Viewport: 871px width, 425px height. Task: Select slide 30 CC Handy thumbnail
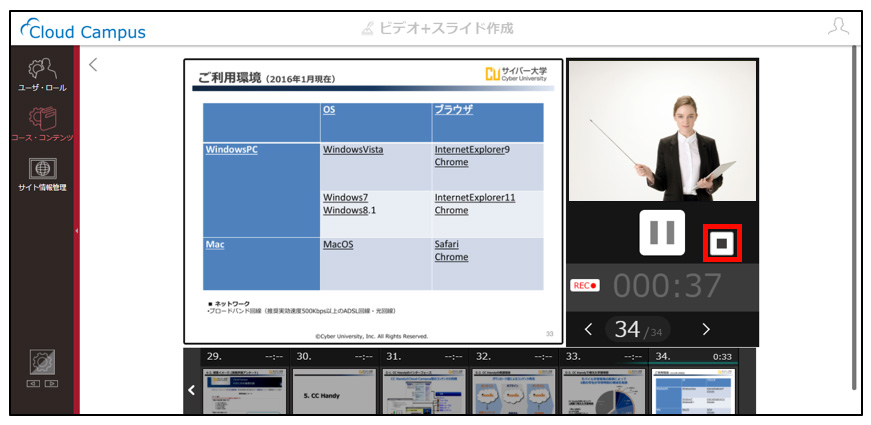point(335,391)
